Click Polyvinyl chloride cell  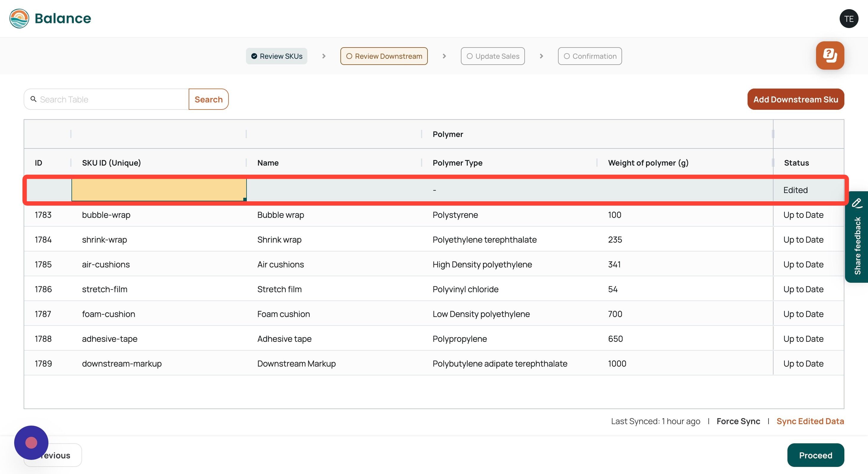click(509, 289)
